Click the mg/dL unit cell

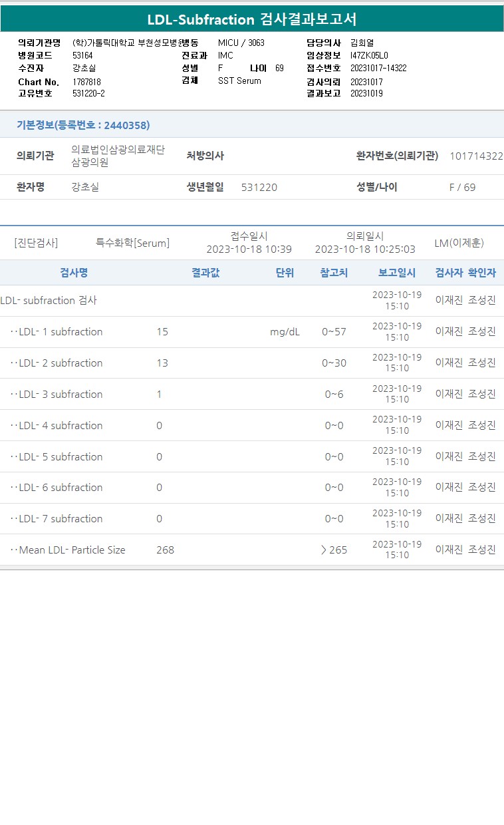point(285,332)
